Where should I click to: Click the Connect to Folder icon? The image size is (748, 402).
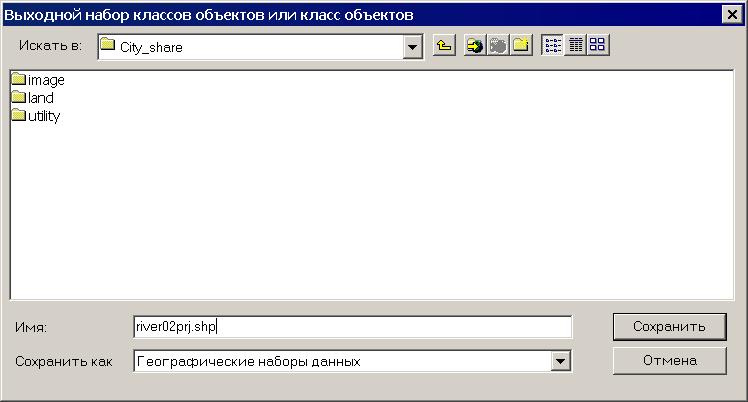pyautogui.click(x=475, y=46)
